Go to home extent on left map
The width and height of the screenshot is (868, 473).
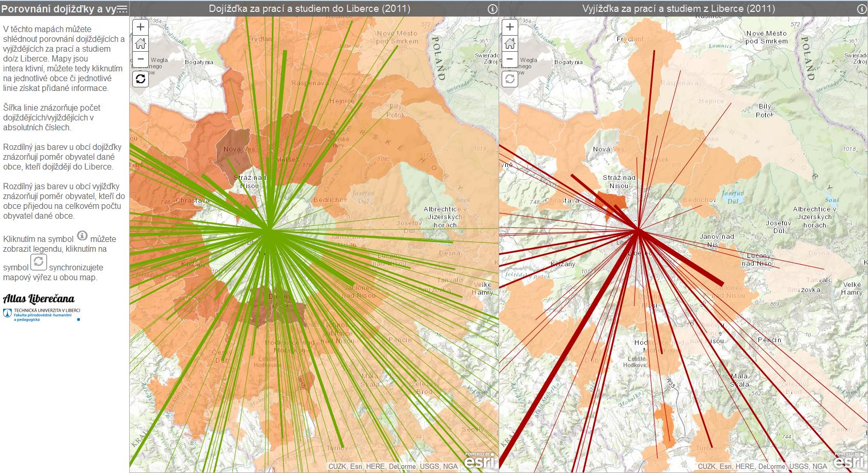tap(141, 43)
